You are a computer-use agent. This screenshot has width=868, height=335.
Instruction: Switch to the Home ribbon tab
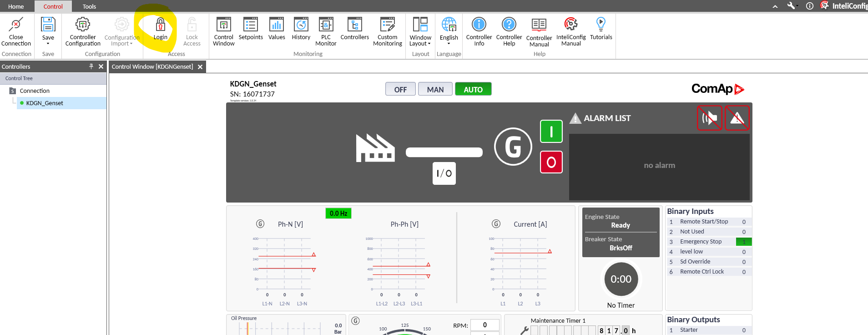coord(16,6)
